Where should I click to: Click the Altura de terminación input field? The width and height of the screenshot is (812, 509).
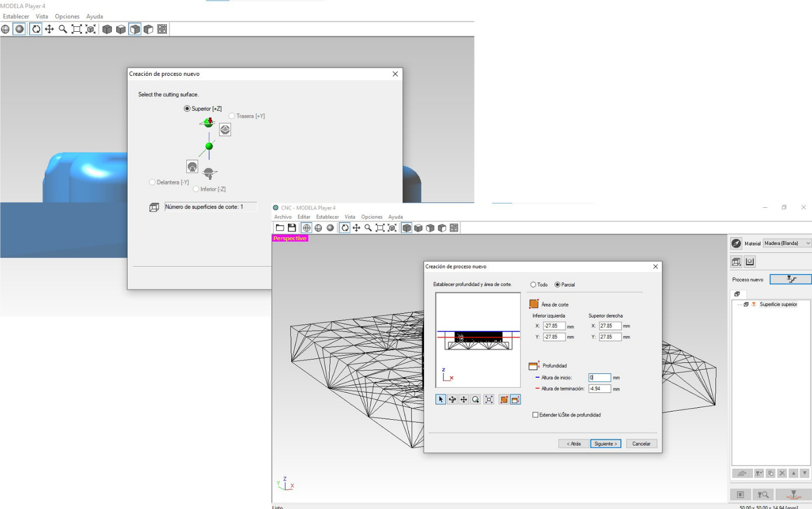[x=599, y=389]
